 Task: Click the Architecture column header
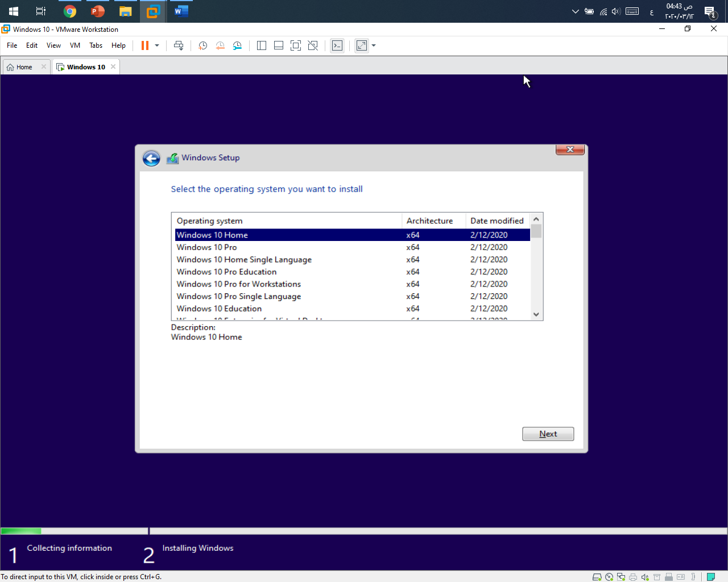[x=433, y=221]
